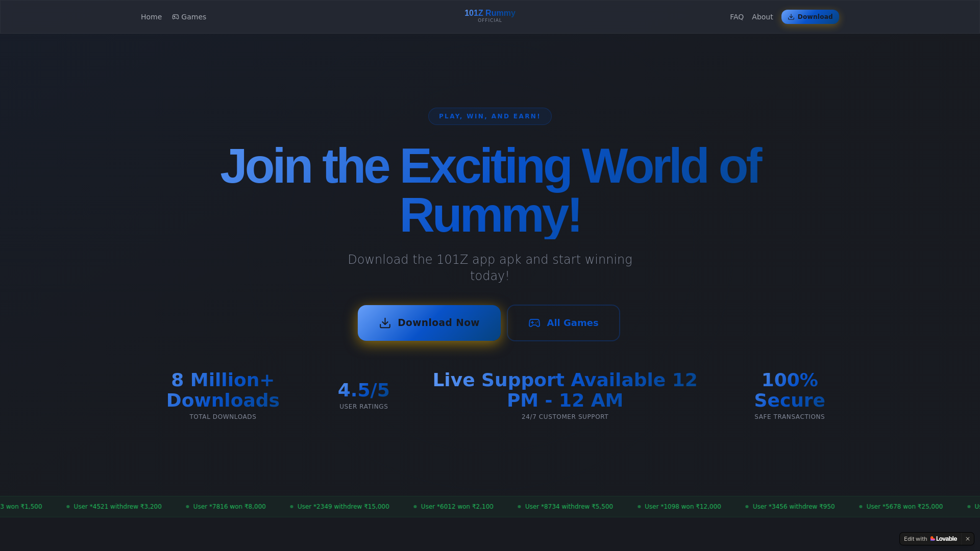Open the Games nav link
980x551 pixels.
[x=189, y=17]
